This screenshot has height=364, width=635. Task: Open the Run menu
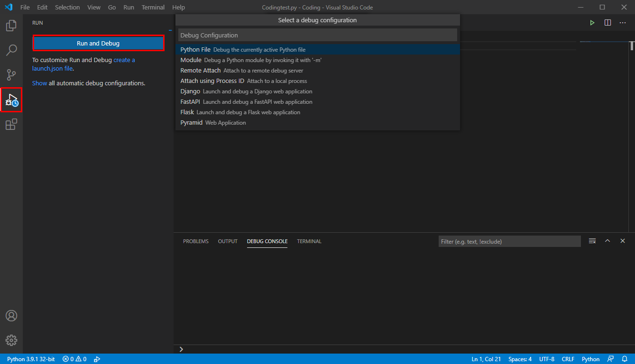coord(129,7)
